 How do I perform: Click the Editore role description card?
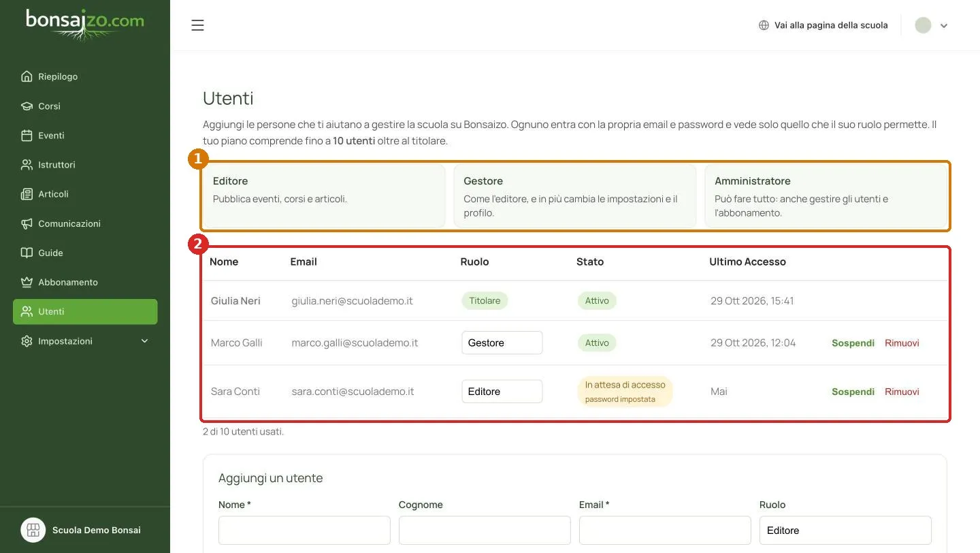(324, 196)
